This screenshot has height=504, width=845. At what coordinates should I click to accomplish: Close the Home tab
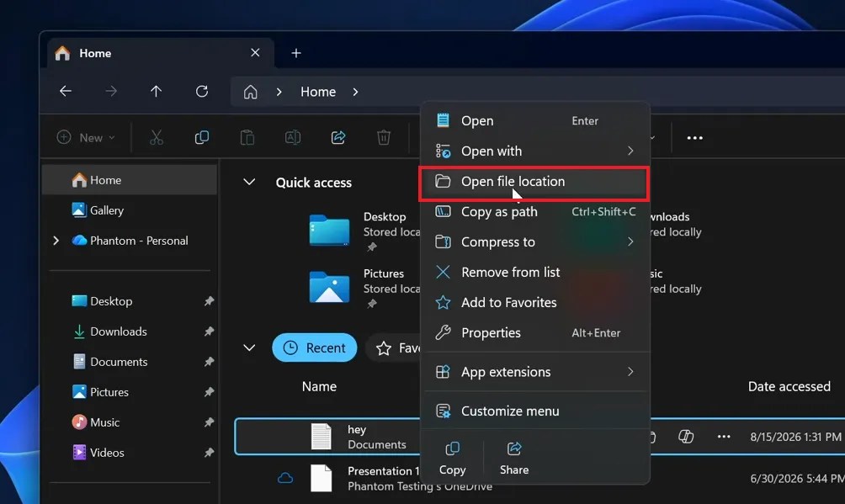click(x=255, y=53)
